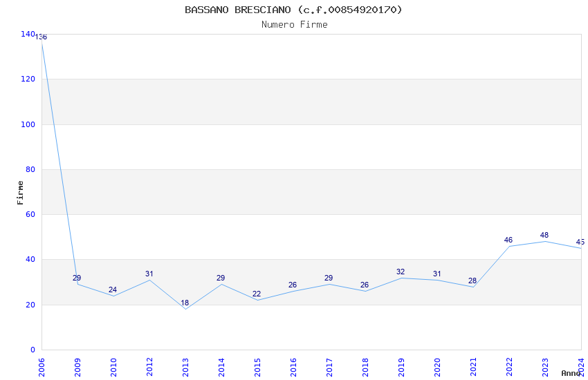
Task: Click the 2017 year tick label
Action: click(329, 367)
